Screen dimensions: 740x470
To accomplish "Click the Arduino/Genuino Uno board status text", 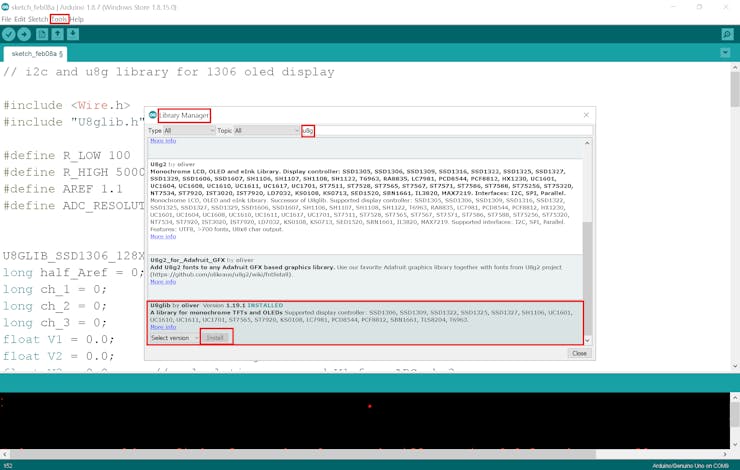I will point(690,466).
